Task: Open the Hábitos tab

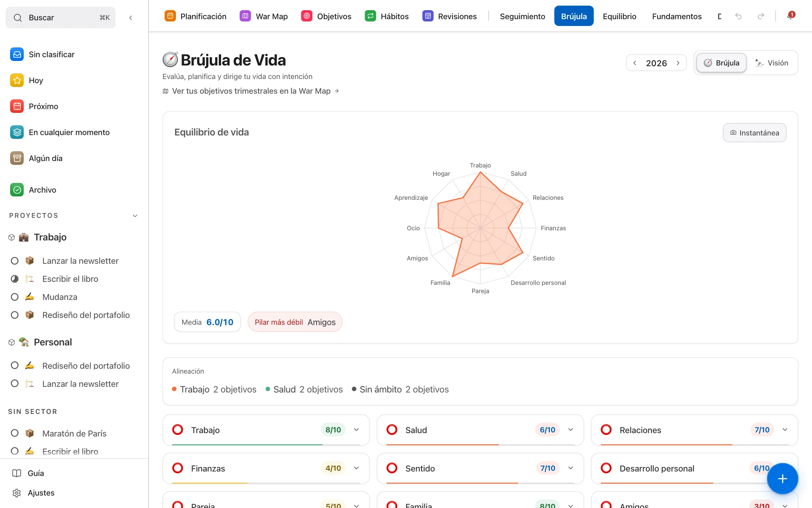Action: 387,16
